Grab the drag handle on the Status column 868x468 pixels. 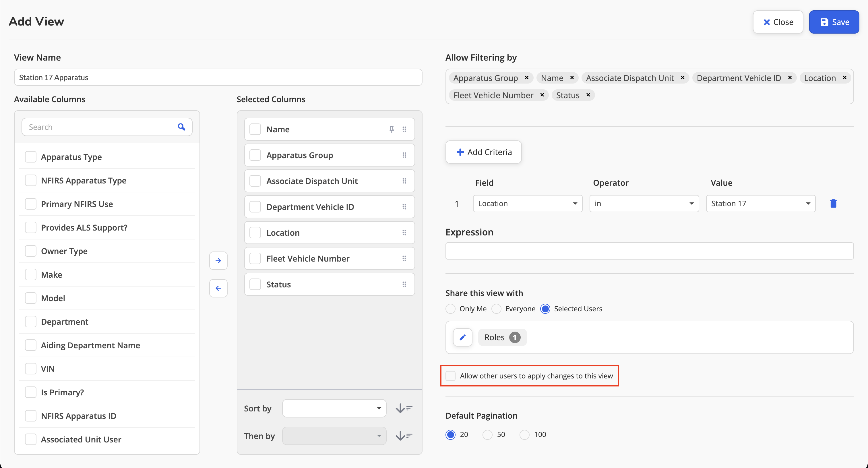pos(404,284)
